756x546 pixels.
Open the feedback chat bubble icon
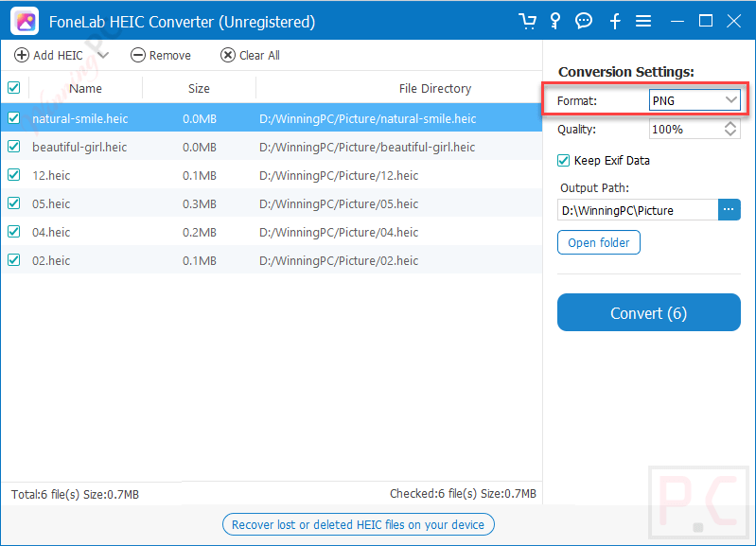(584, 21)
